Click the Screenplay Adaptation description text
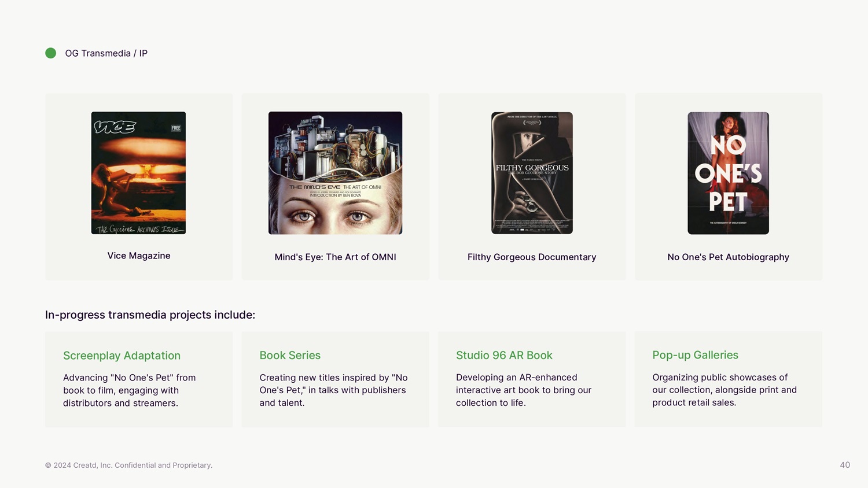The width and height of the screenshot is (868, 488). pyautogui.click(x=129, y=390)
